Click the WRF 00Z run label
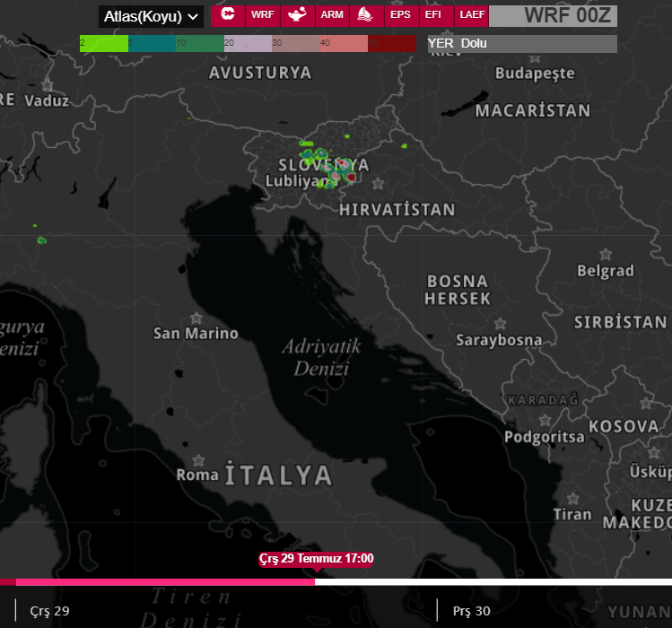This screenshot has width=672, height=628. (x=553, y=16)
